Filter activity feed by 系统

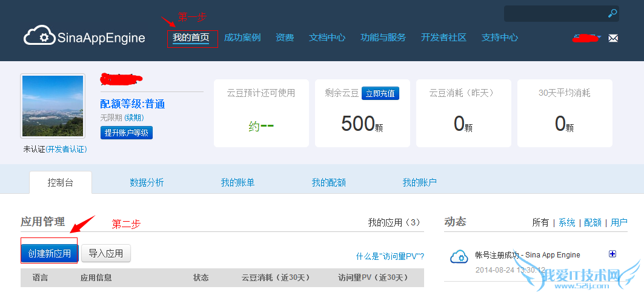click(567, 223)
